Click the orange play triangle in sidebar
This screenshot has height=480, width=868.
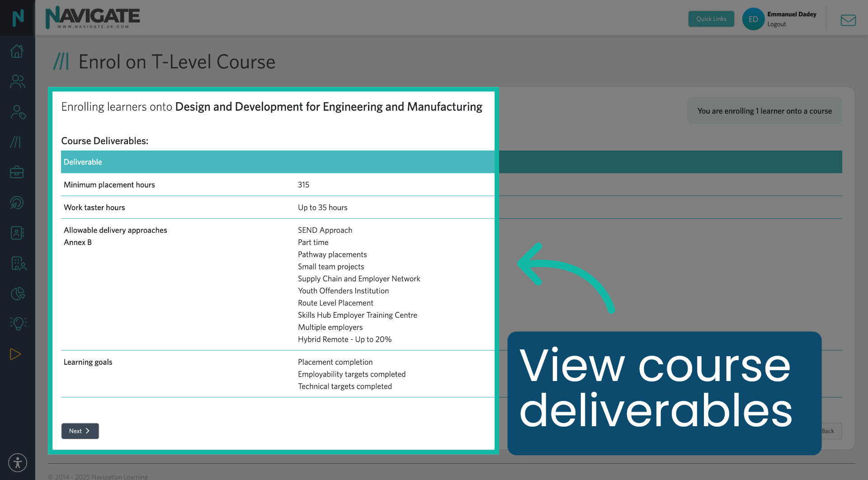[x=16, y=354]
